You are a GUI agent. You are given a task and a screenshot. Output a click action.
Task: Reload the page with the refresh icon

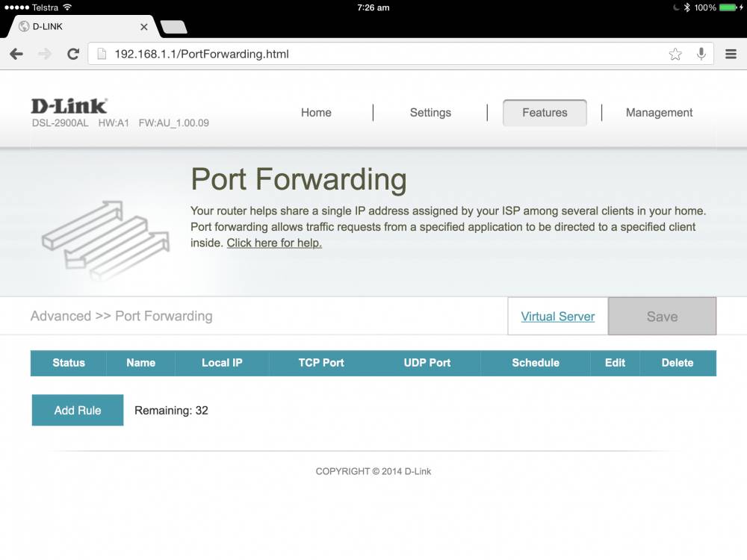pyautogui.click(x=73, y=54)
